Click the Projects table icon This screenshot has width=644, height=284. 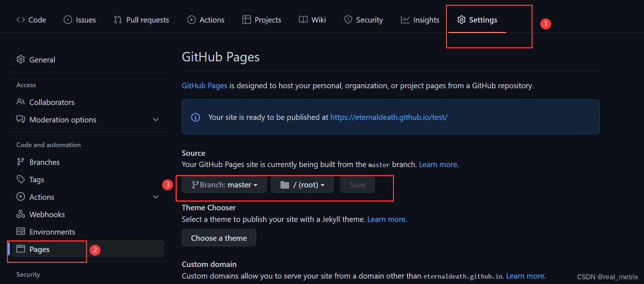pyautogui.click(x=247, y=20)
